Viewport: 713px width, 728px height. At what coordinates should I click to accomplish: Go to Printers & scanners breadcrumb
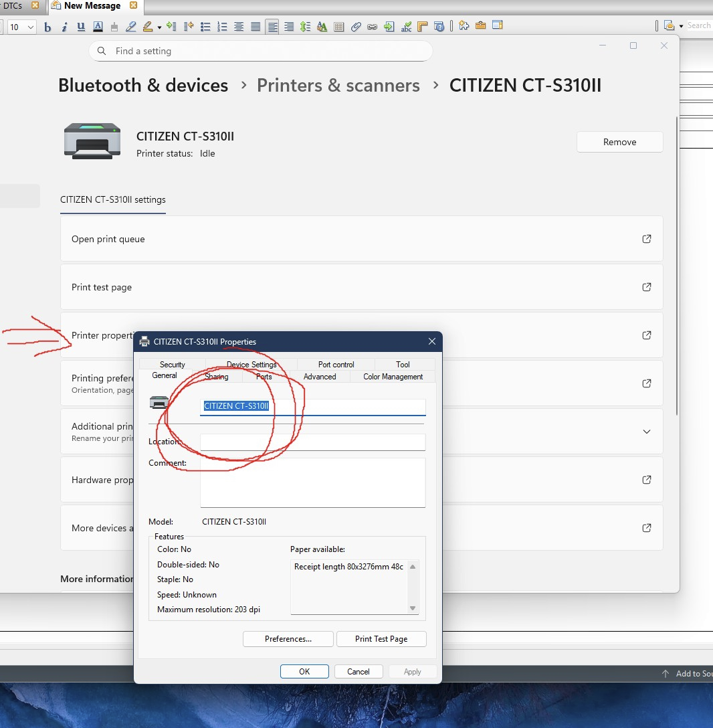tap(338, 86)
